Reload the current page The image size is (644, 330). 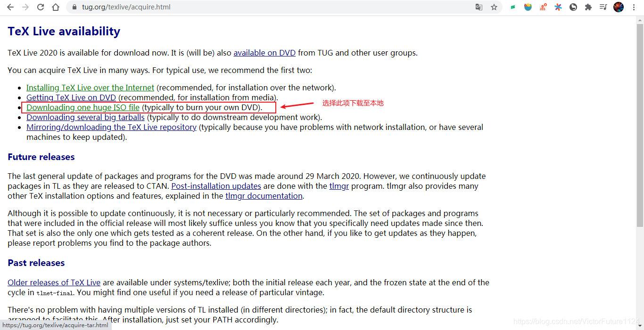click(x=41, y=7)
